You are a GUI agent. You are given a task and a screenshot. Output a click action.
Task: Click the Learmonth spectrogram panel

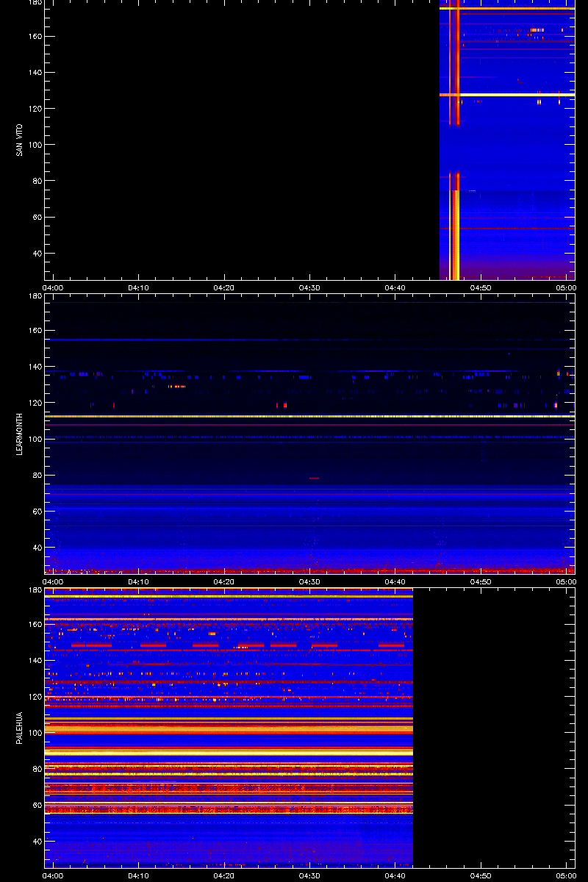pyautogui.click(x=309, y=434)
